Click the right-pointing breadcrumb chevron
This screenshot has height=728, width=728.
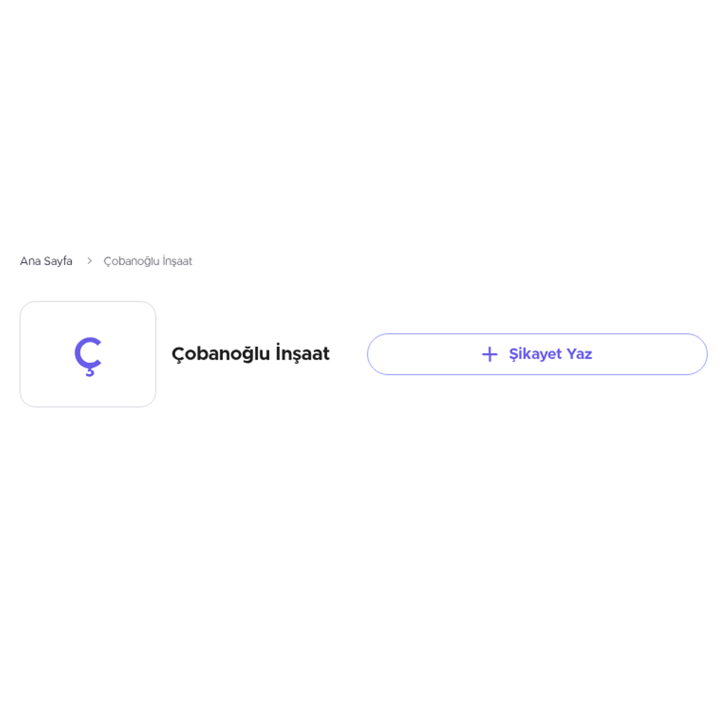89,261
